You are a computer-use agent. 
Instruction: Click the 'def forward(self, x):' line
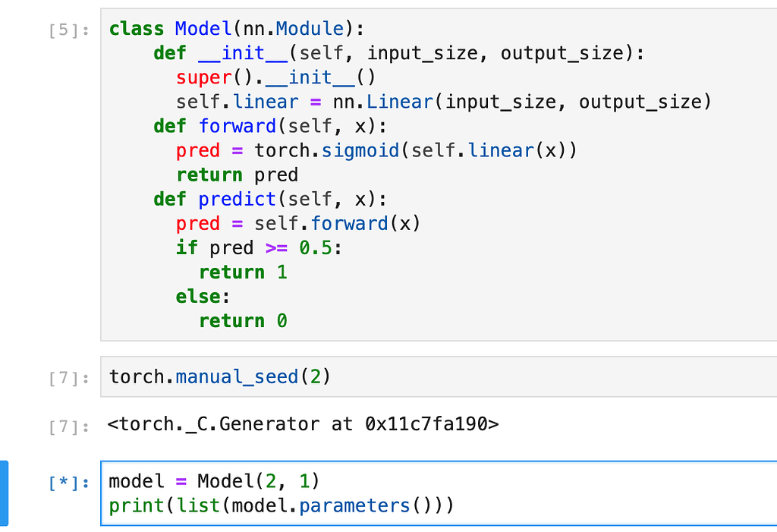pos(270,126)
